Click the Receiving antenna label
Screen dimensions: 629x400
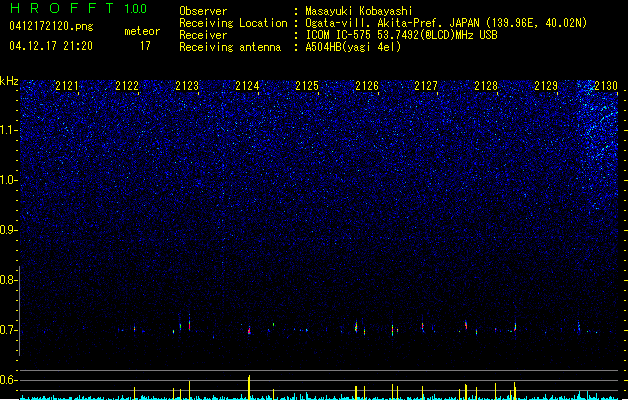[230, 47]
